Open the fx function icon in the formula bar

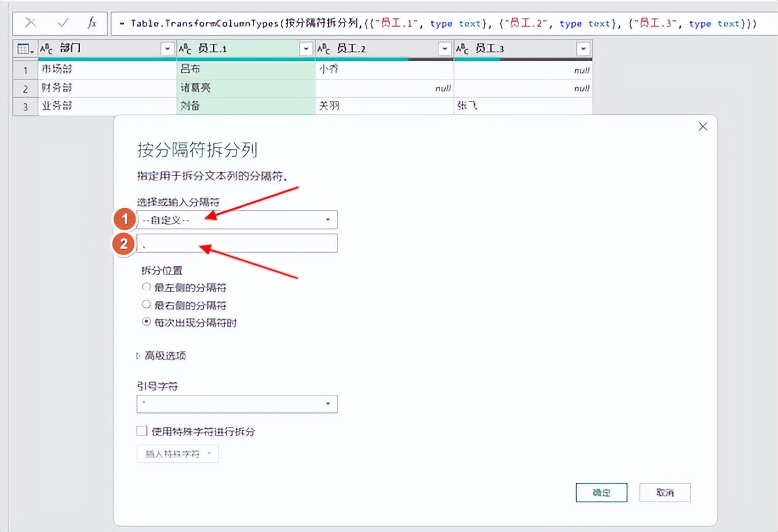click(92, 23)
